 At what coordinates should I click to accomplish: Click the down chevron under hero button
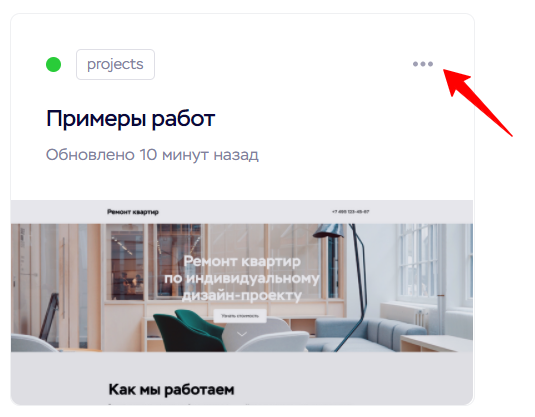(242, 334)
